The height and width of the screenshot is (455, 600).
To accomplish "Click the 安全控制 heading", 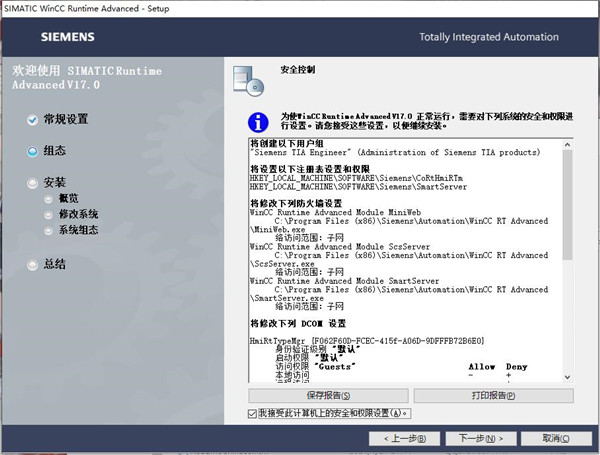I will tap(298, 70).
